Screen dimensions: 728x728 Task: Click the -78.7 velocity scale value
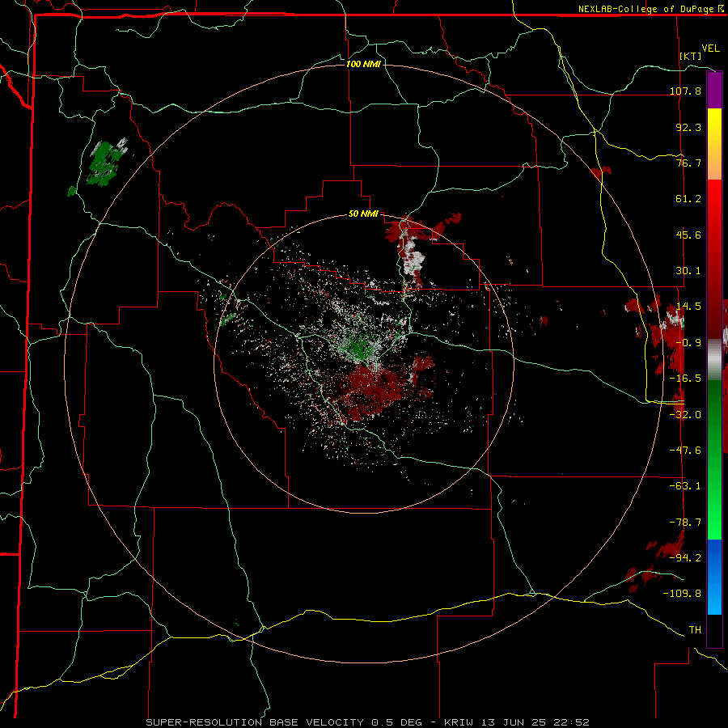685,523
